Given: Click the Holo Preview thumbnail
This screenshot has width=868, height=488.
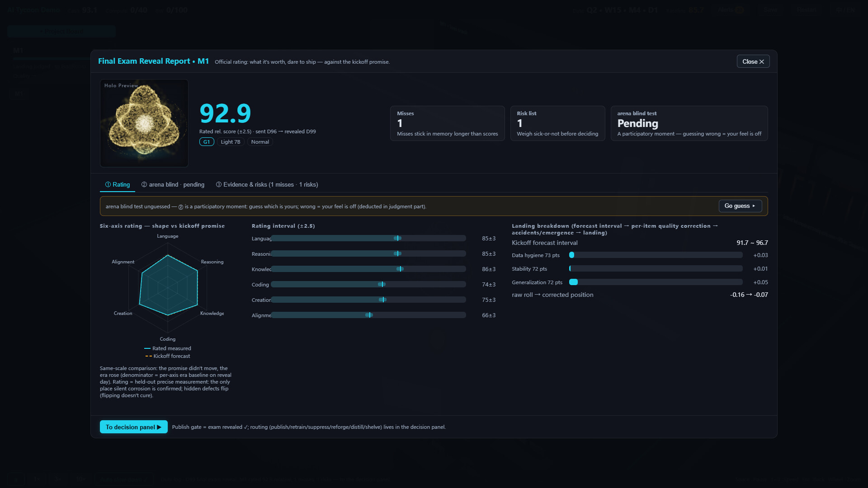Looking at the screenshot, I should point(144,123).
